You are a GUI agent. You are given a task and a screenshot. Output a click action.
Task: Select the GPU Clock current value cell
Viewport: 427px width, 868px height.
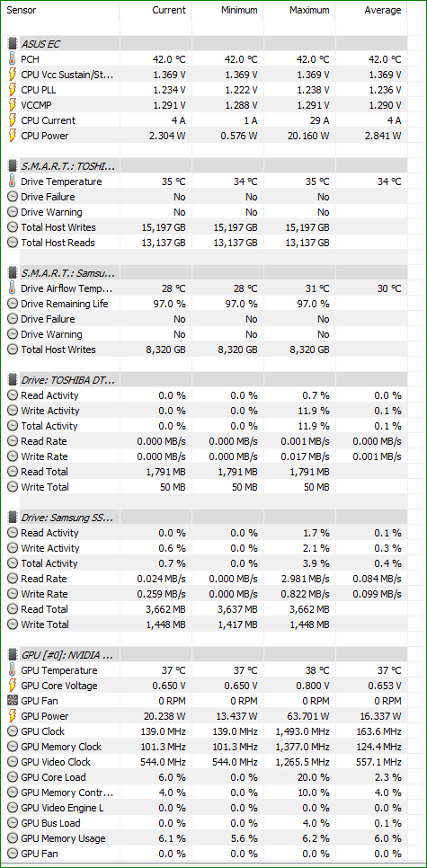click(156, 731)
